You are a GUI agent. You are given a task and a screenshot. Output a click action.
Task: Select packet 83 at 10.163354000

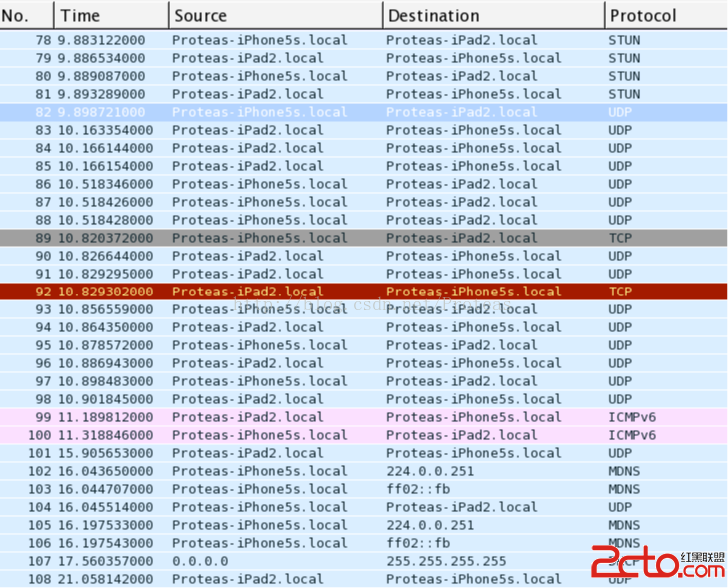364,130
